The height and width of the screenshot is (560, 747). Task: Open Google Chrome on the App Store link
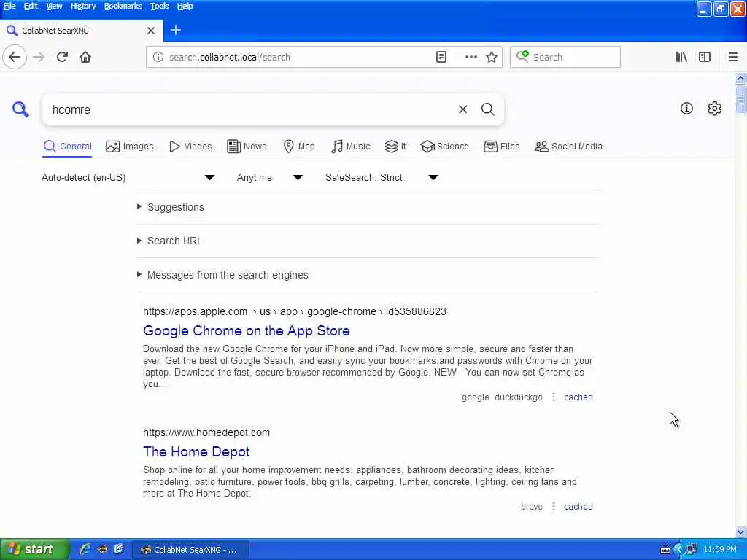[247, 330]
